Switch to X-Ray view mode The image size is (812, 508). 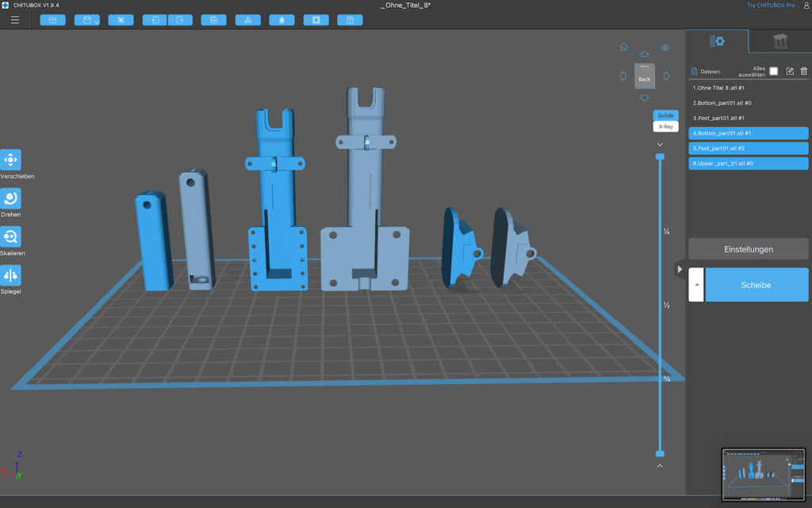tap(665, 126)
